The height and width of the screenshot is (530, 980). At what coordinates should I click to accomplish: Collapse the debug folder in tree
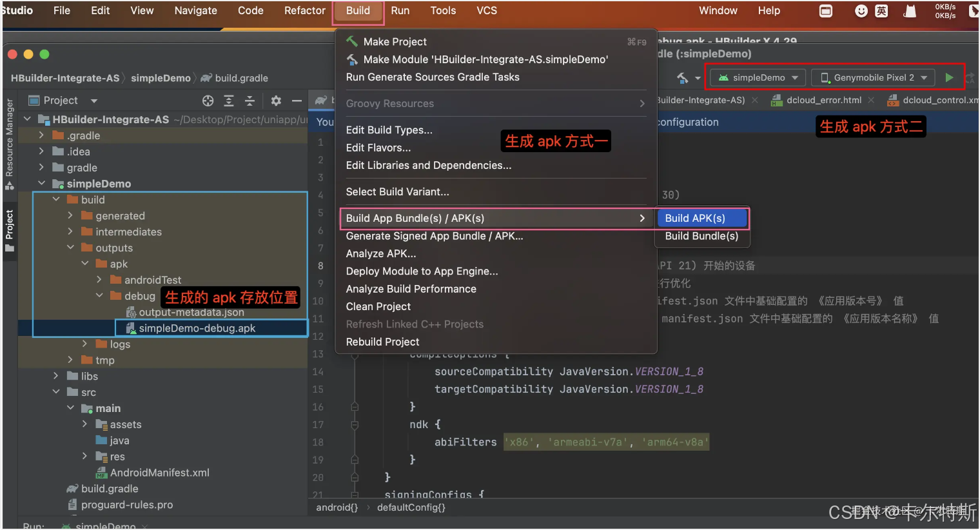99,296
